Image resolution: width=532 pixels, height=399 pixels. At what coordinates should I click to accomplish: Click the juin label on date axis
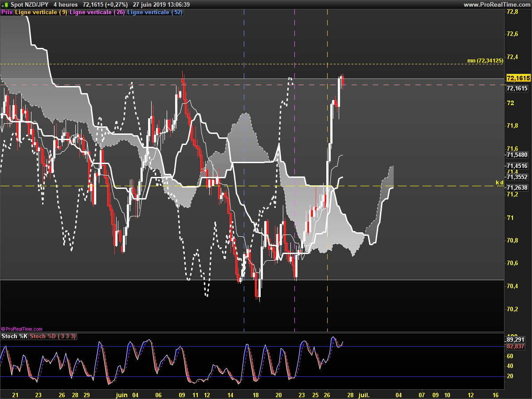(x=121, y=395)
